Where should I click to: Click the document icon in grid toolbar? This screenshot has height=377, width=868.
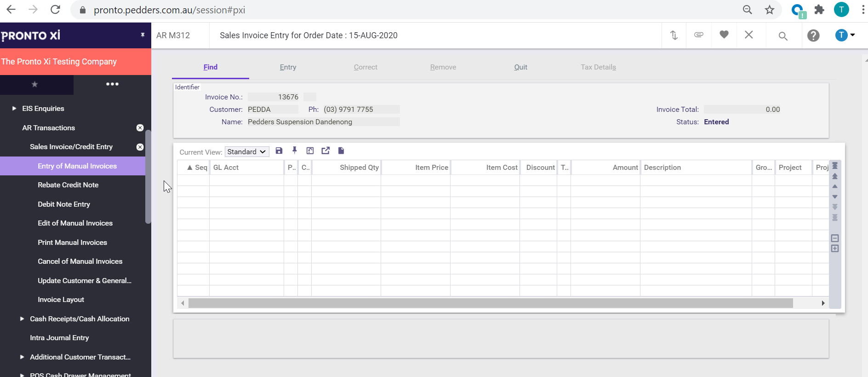341,151
